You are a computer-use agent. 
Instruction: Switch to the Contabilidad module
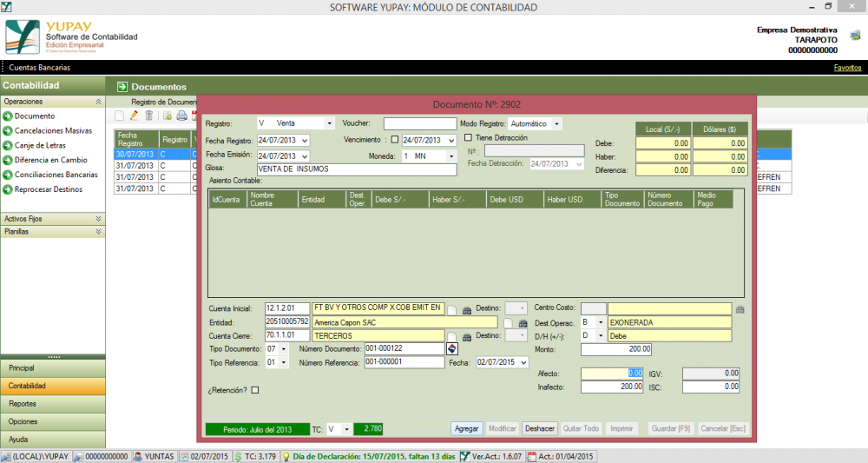[53, 386]
